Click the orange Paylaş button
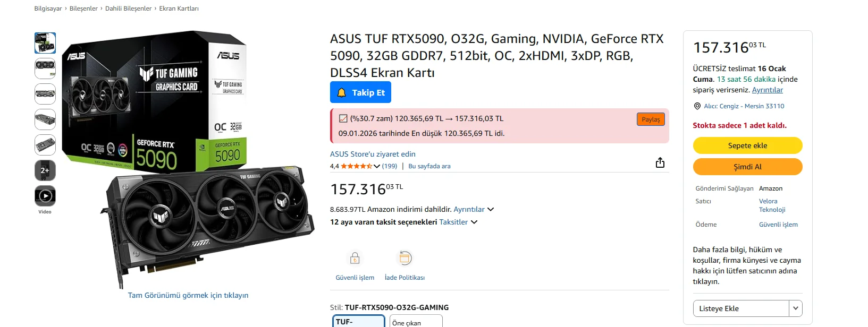Screen dimensions: 868x327 [x=651, y=119]
